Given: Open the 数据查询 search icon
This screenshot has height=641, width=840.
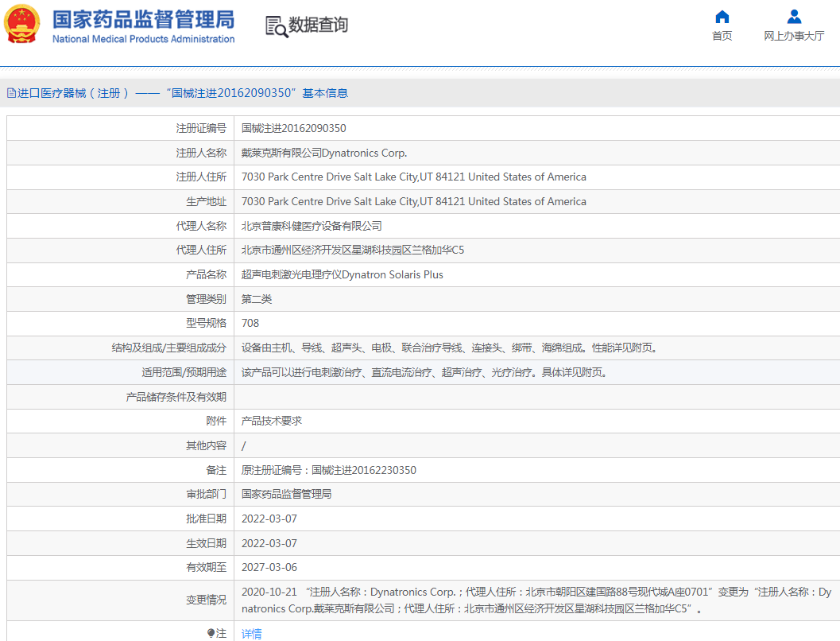Looking at the screenshot, I should point(277,26).
